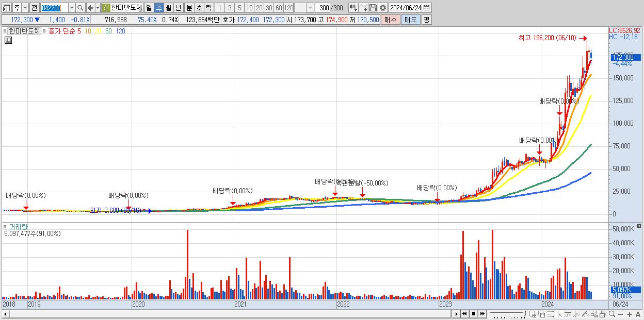Select the 1 interval button
This screenshot has height=320, width=644.
pyautogui.click(x=220, y=8)
